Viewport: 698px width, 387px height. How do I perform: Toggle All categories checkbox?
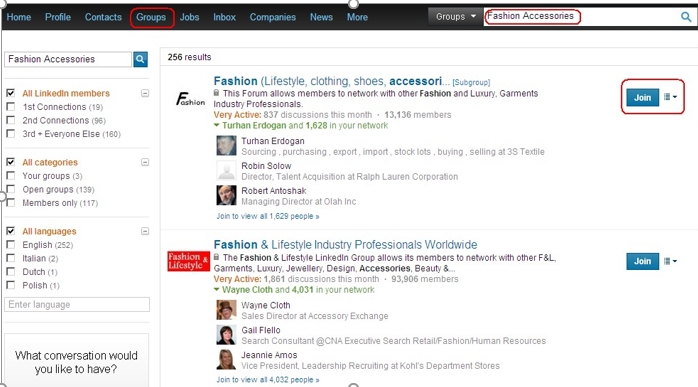click(x=11, y=162)
